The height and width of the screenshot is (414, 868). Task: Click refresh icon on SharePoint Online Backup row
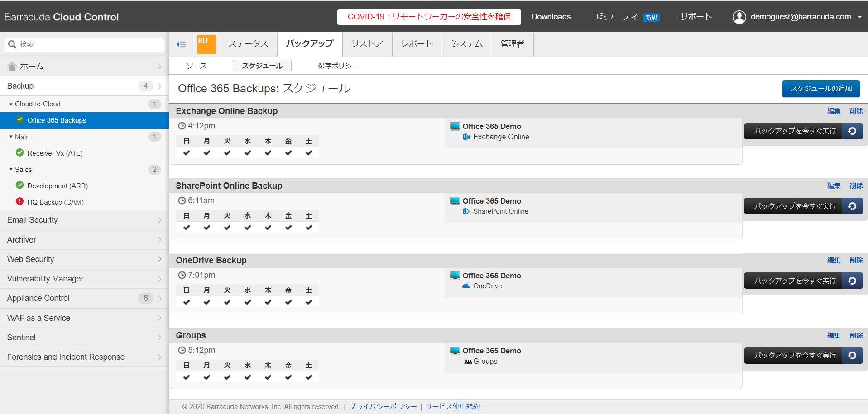tap(852, 206)
